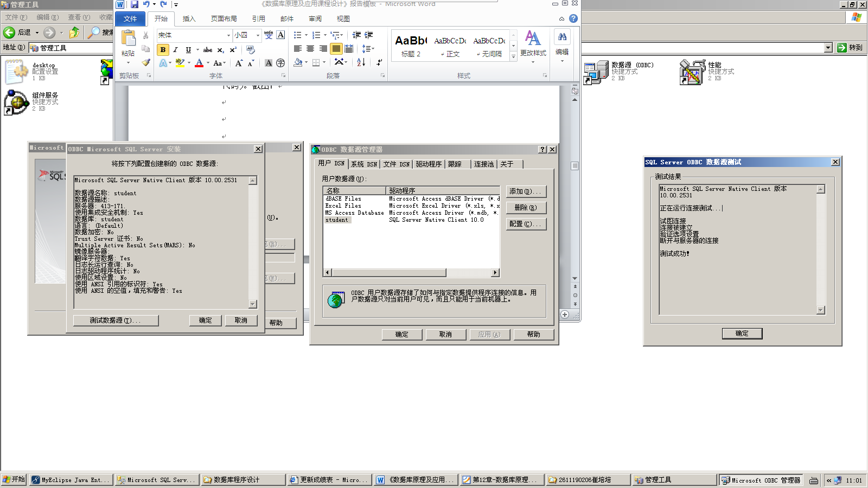Click the decrease indent icon
This screenshot has height=488, width=868.
(356, 35)
